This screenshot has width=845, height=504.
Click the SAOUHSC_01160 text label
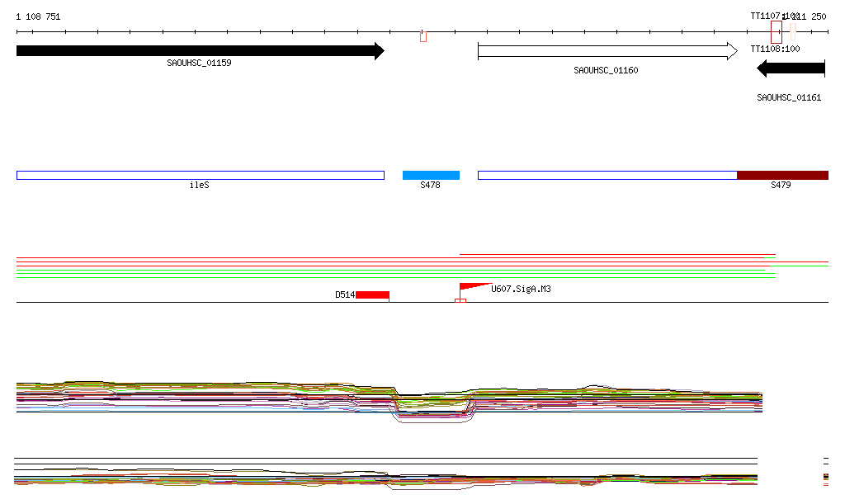606,71
